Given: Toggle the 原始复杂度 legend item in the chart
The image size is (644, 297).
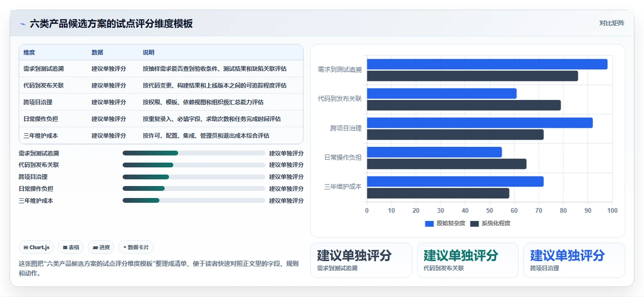Looking at the screenshot, I should click(445, 223).
